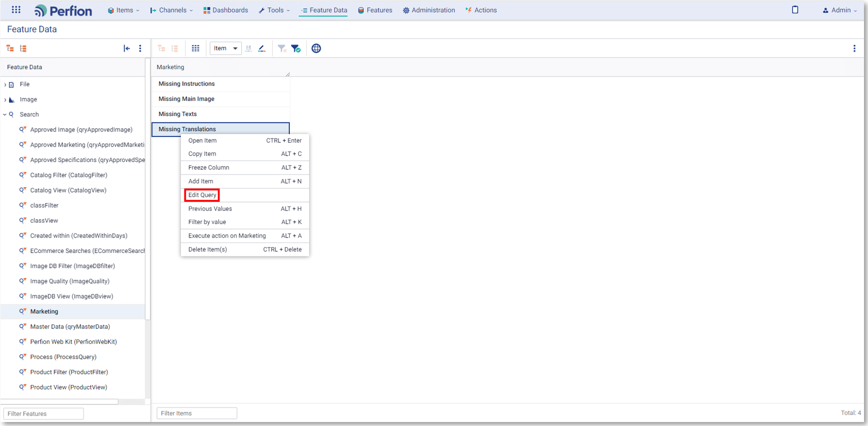The height and width of the screenshot is (426, 868).
Task: Select Catalog Filter (CatalogFilter)
Action: point(68,175)
